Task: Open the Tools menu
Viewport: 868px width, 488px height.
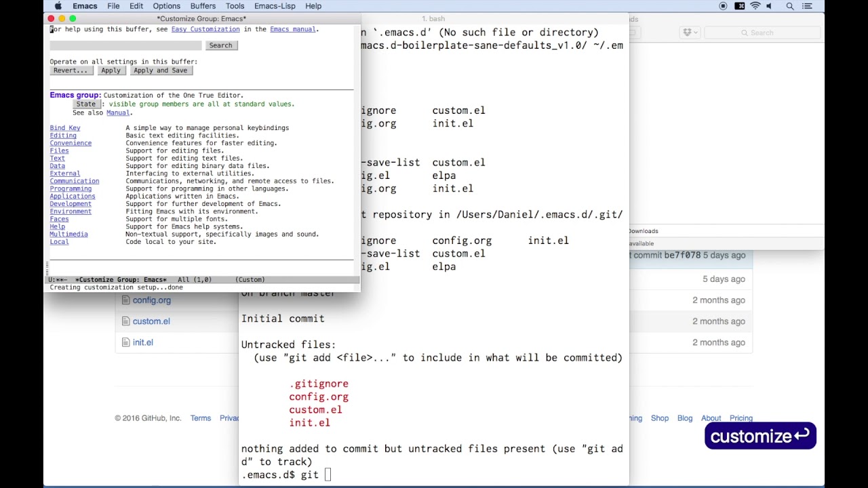Action: (235, 6)
